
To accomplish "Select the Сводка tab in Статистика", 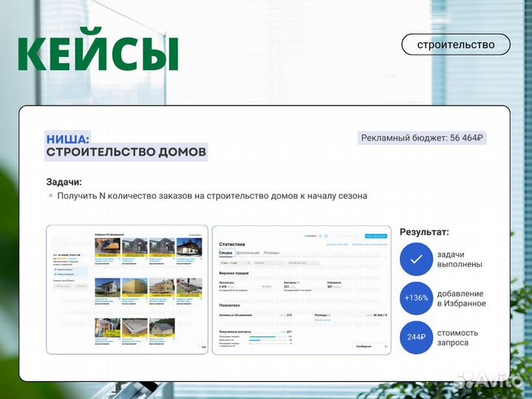I will pyautogui.click(x=225, y=253).
